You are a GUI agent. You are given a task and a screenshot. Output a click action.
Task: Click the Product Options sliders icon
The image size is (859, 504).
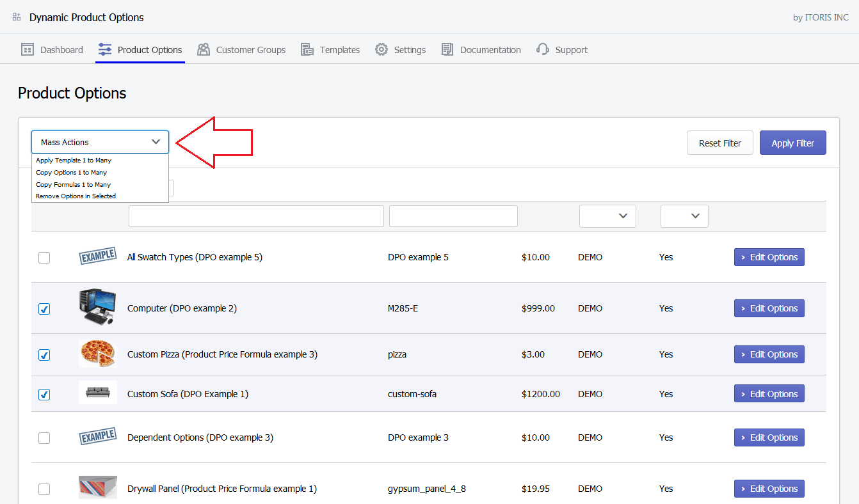[x=105, y=50]
